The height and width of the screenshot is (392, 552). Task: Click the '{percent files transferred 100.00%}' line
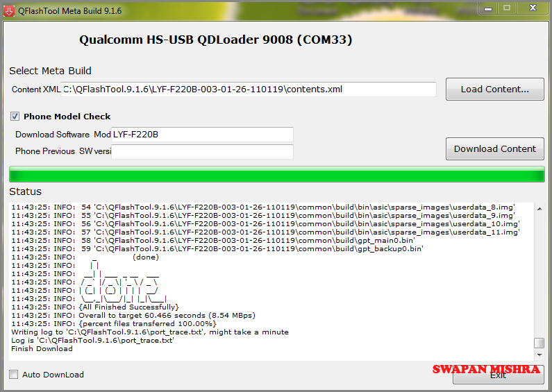pos(114,324)
